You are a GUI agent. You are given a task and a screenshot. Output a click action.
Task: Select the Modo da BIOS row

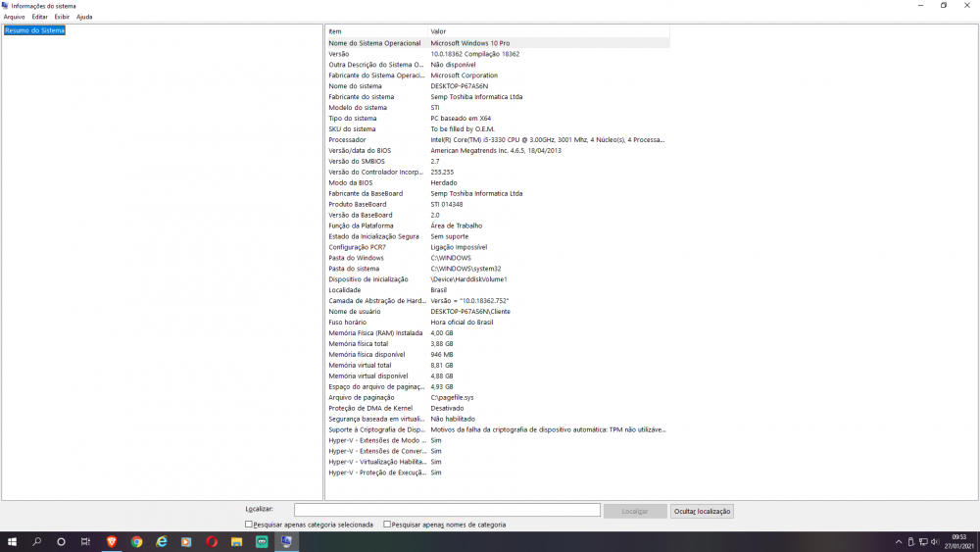(498, 182)
